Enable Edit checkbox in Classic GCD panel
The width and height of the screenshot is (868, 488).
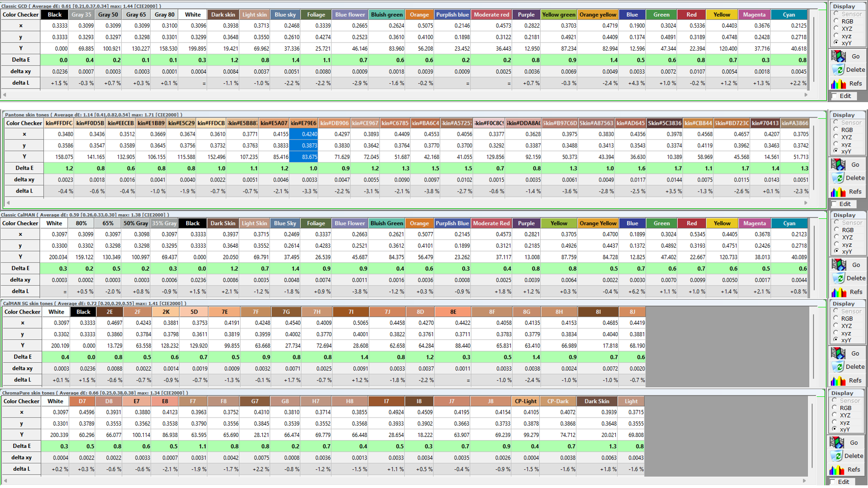[835, 96]
